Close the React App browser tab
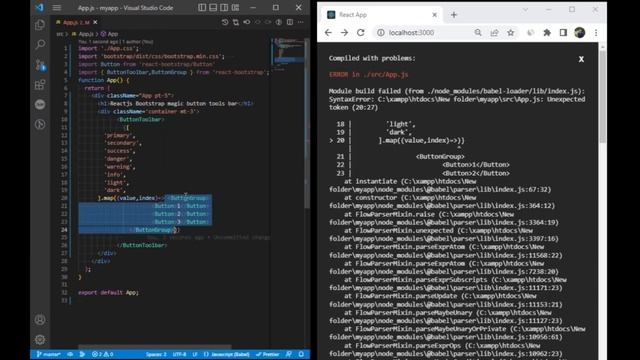The height and width of the screenshot is (360, 640). (434, 15)
